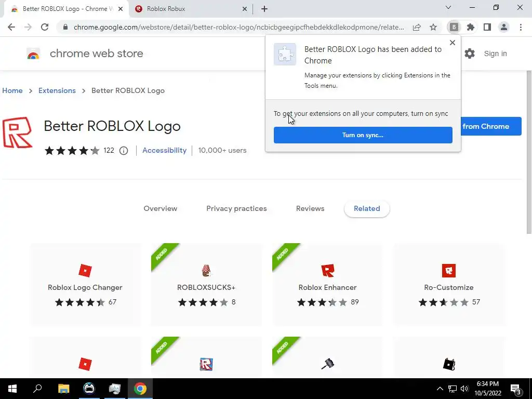Click the Roblox Enhancer red R icon
This screenshot has height=399, width=532.
click(x=327, y=271)
